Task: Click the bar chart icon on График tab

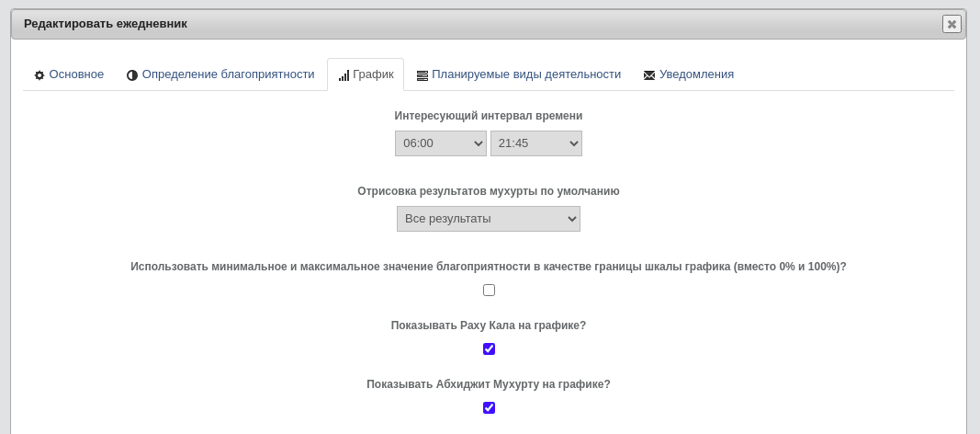Action: coord(344,75)
